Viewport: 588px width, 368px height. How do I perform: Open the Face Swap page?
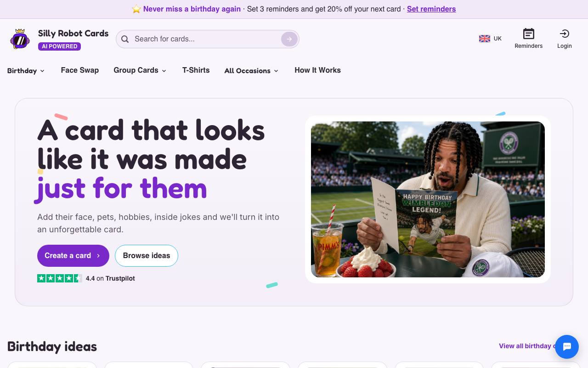(80, 70)
